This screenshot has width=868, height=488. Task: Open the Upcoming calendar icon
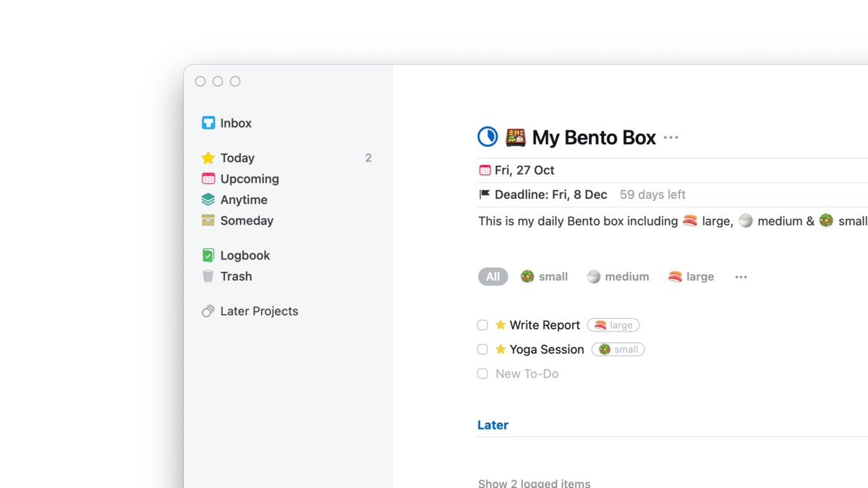[208, 179]
